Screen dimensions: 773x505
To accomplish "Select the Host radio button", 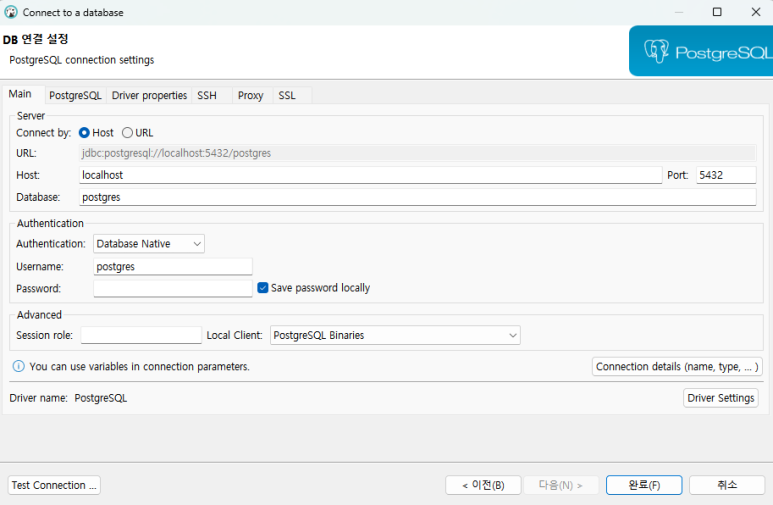I will tap(84, 133).
